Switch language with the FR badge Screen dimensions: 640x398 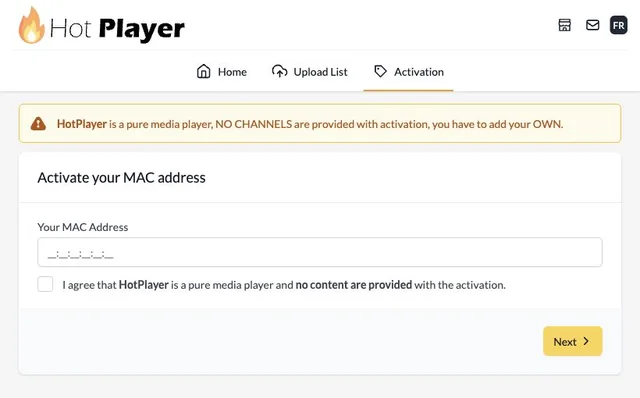618,25
